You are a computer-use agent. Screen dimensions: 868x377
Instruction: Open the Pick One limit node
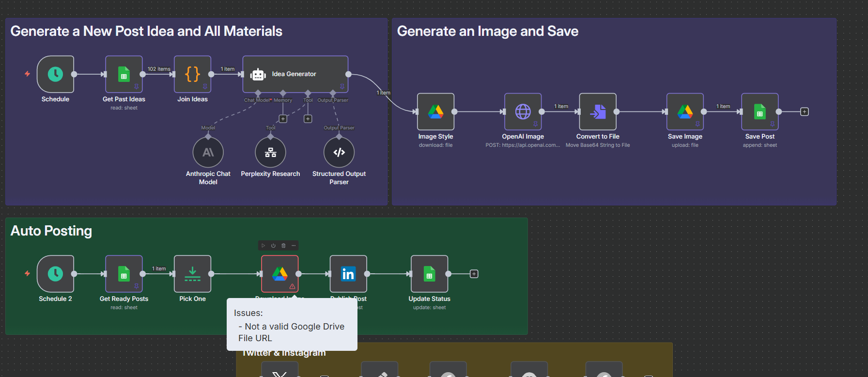[x=192, y=274]
